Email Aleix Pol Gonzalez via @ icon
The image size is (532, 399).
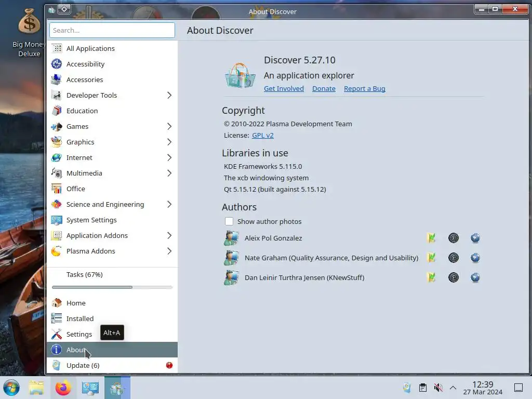(x=453, y=238)
